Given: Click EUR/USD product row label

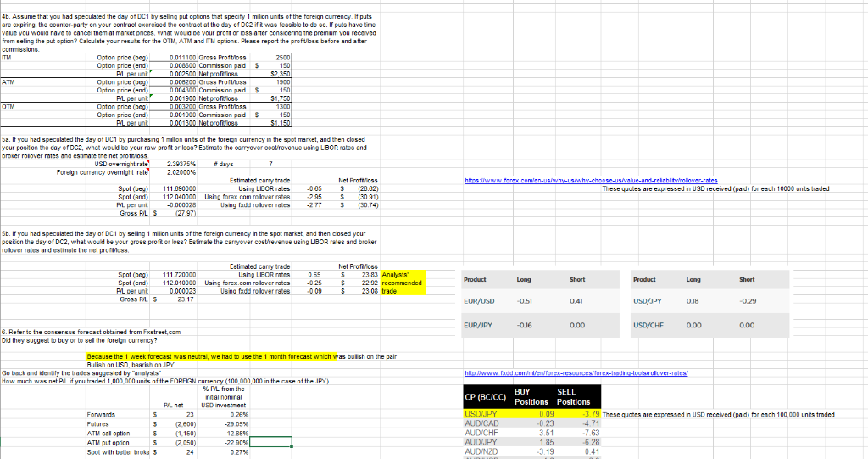Looking at the screenshot, I should [x=479, y=301].
